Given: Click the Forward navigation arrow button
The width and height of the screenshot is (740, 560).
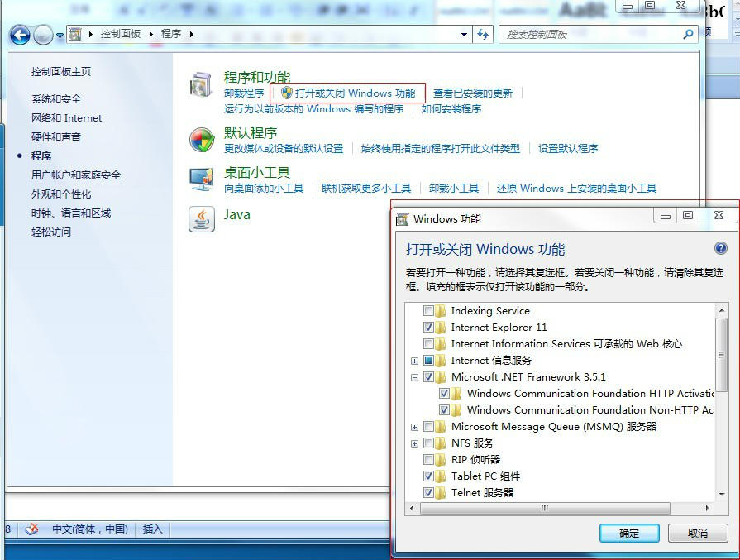Looking at the screenshot, I should click(x=44, y=35).
